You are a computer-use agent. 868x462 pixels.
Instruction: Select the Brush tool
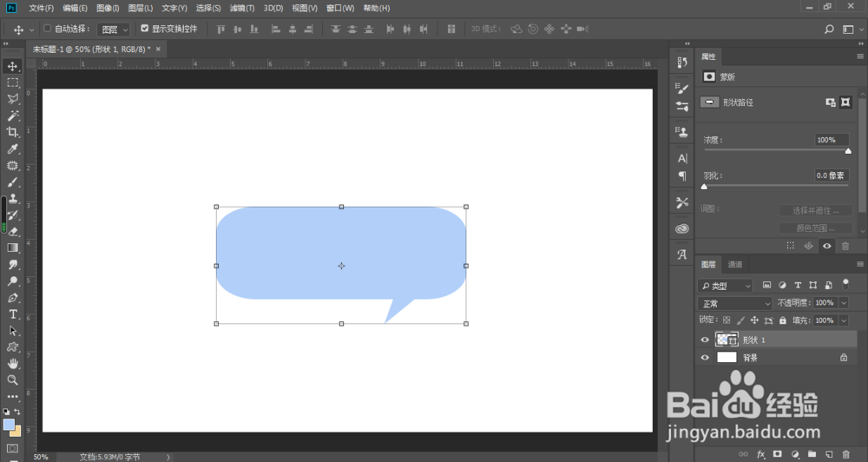12,181
